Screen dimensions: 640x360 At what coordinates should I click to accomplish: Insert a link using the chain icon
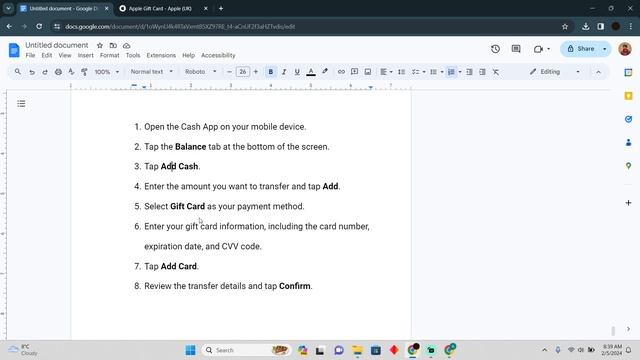pos(341,72)
